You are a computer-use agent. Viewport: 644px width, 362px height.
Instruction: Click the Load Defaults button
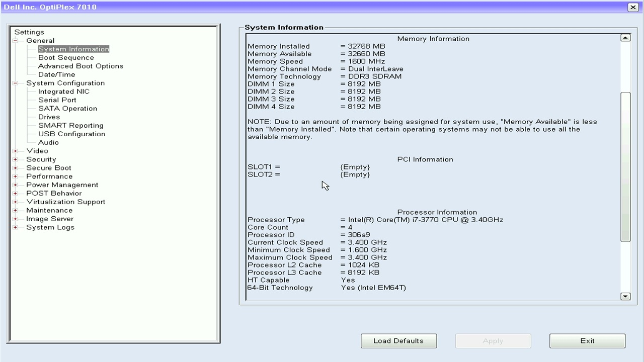point(398,341)
